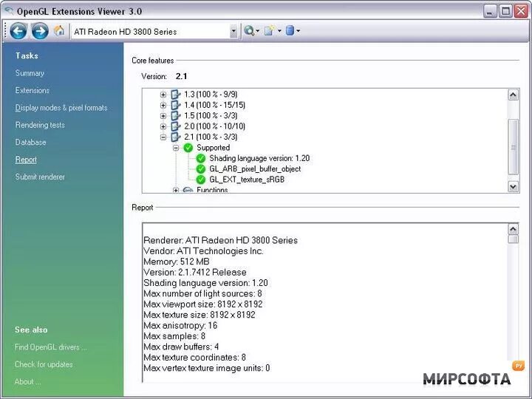This screenshot has width=532, height=399.
Task: Click the Vendor: ATI Technologies Inc. line
Action: pyautogui.click(x=203, y=250)
